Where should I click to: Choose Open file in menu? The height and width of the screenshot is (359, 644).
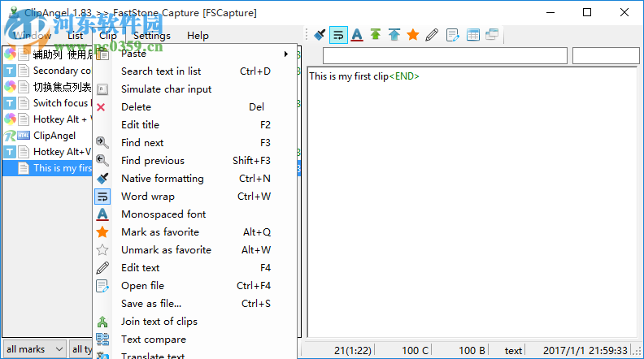pos(194,286)
